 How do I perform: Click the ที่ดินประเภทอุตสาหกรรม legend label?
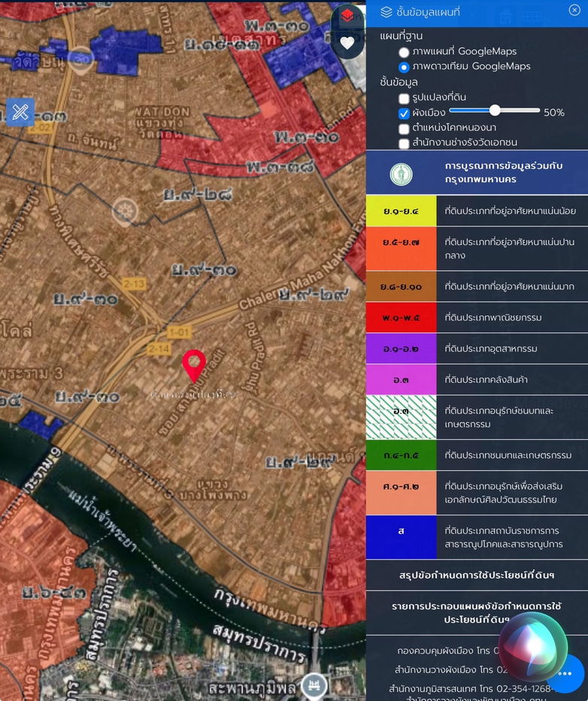point(490,348)
